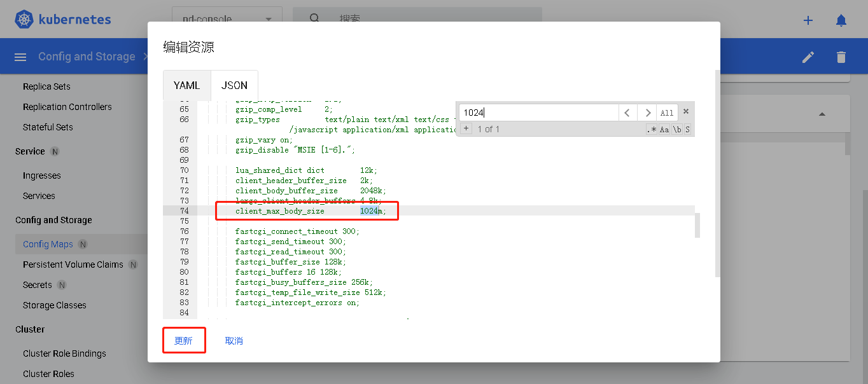This screenshot has width=868, height=384.
Task: Open the hamburger navigation menu
Action: pyautogui.click(x=20, y=57)
